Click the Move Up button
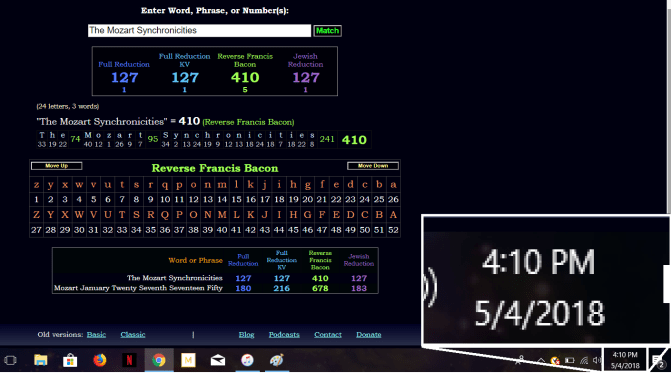The width and height of the screenshot is (671, 373). 56,166
